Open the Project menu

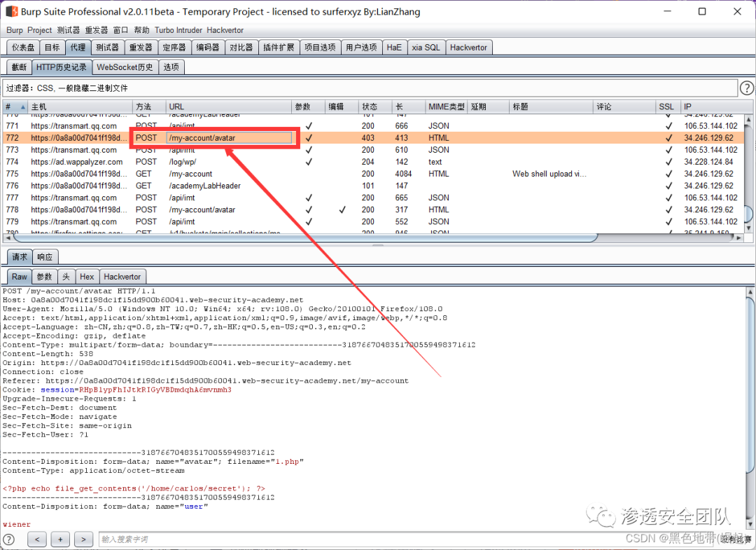(39, 30)
